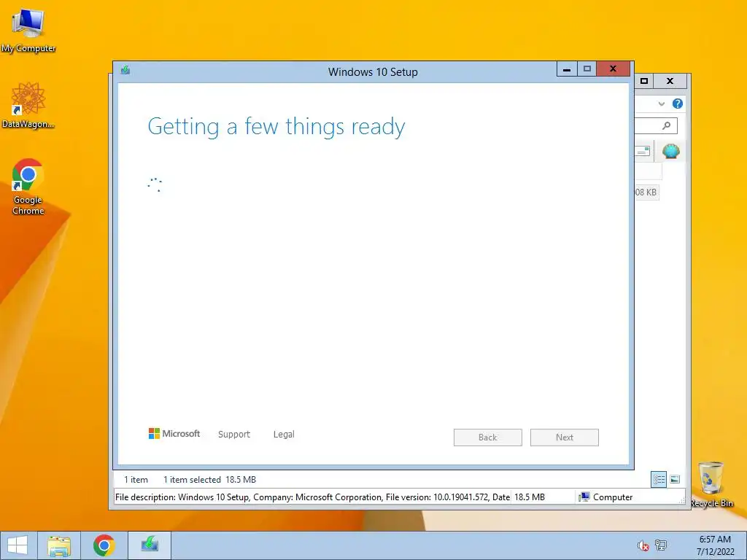Click the Windows 10 Setup title icon
747x560 pixels.
(x=125, y=71)
